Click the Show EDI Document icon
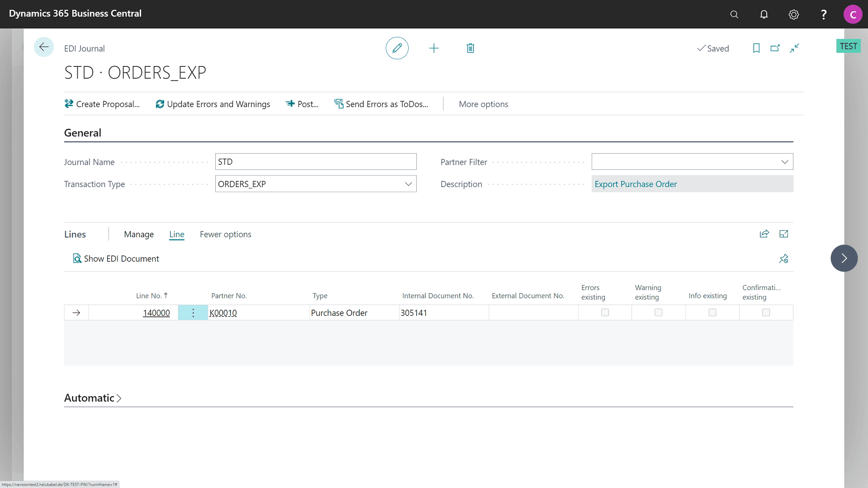Viewport: 868px width, 488px height. (x=76, y=258)
